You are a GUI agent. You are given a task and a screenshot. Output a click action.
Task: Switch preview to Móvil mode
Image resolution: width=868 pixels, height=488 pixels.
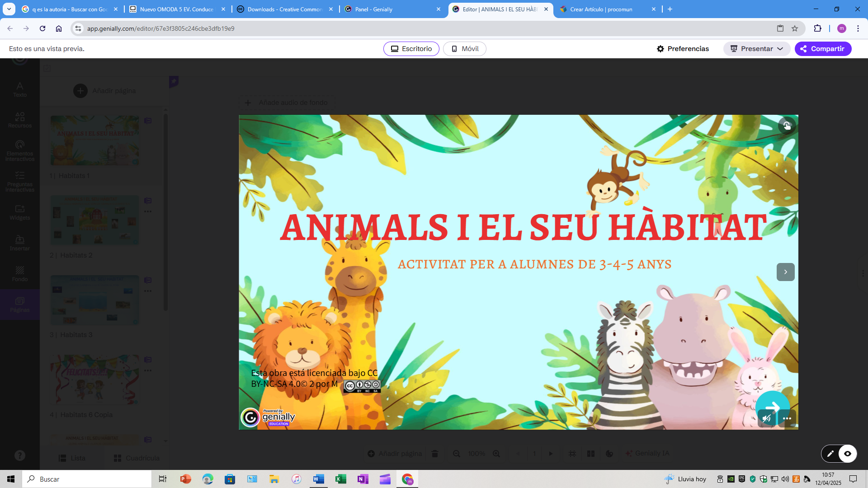tap(464, 48)
